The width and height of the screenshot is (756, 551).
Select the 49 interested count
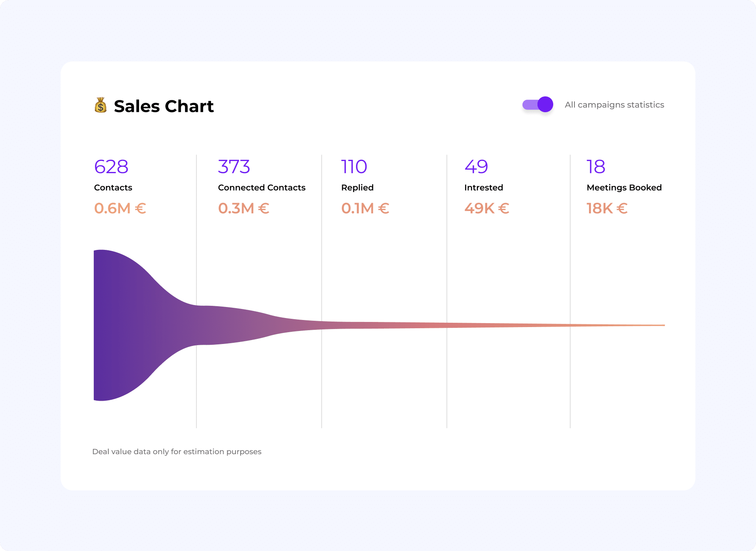476,167
